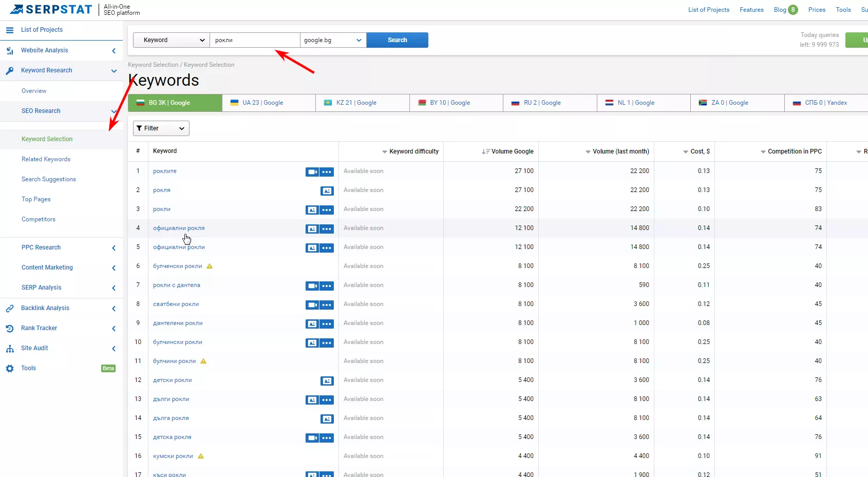Expand the SERP Analysis section
The width and height of the screenshot is (868, 477).
tap(114, 288)
